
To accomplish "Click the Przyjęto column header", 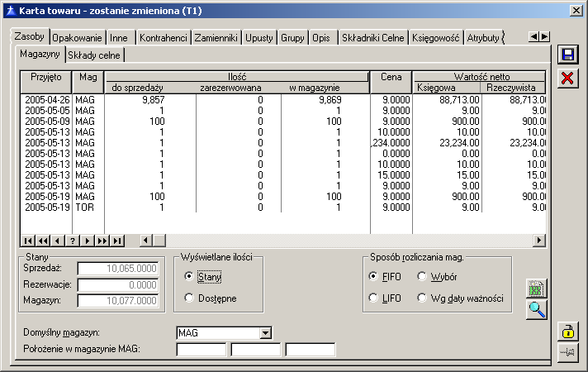I will point(46,82).
